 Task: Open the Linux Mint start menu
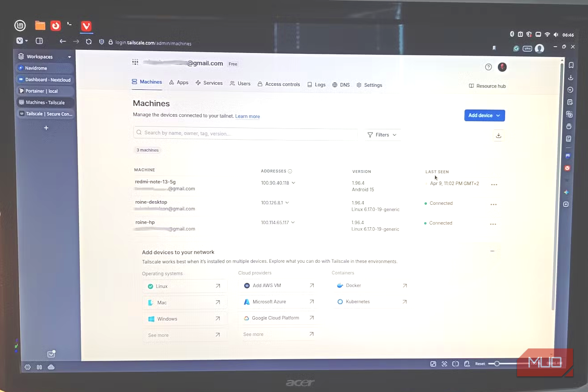[x=20, y=26]
